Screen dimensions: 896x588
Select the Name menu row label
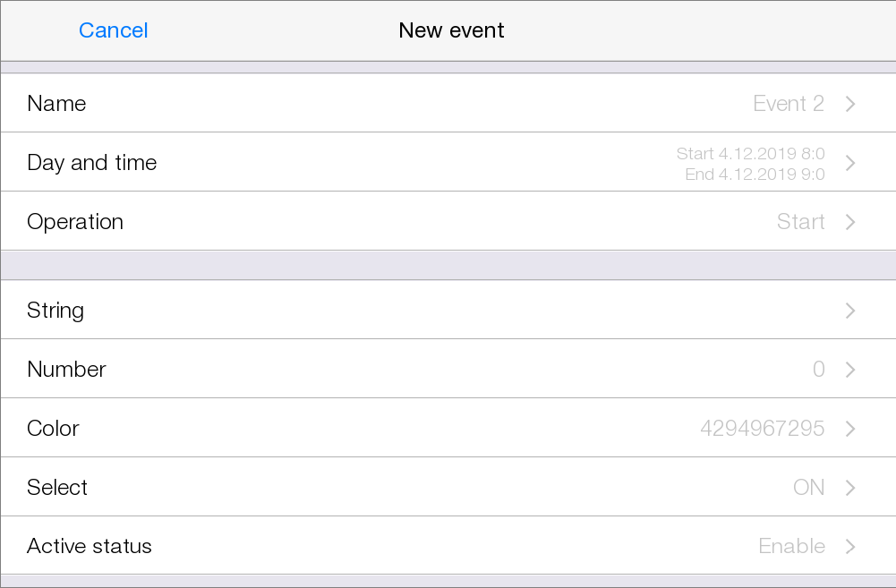(56, 104)
